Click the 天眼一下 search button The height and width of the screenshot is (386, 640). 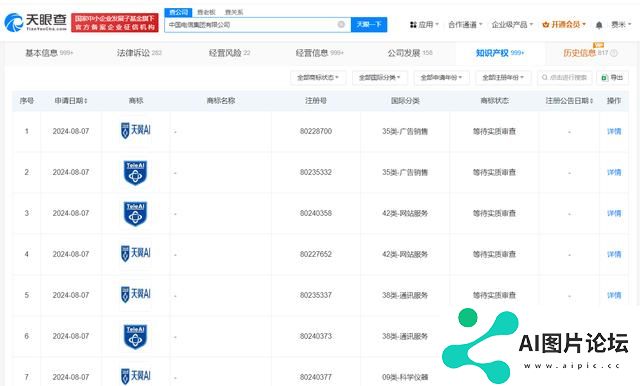pyautogui.click(x=369, y=24)
